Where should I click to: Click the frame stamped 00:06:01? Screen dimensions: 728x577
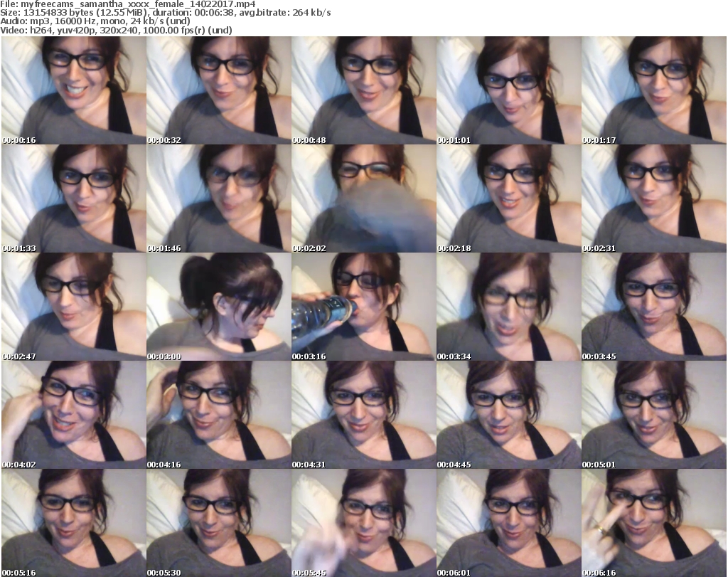(508, 523)
